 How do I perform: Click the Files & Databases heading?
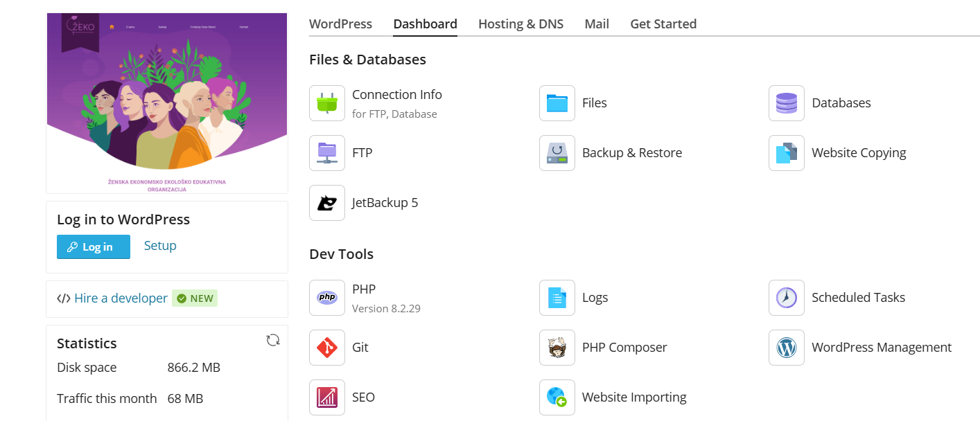pos(367,60)
